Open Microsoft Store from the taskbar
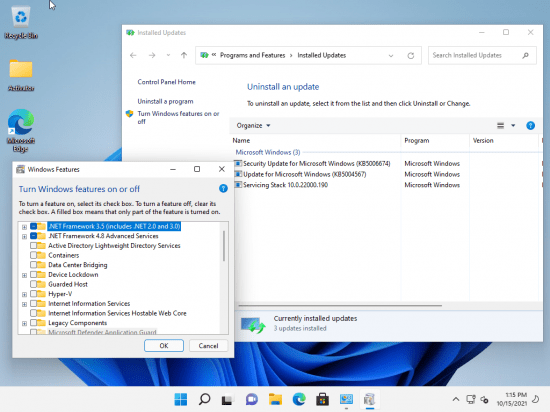The width and height of the screenshot is (550, 412). coord(322,399)
